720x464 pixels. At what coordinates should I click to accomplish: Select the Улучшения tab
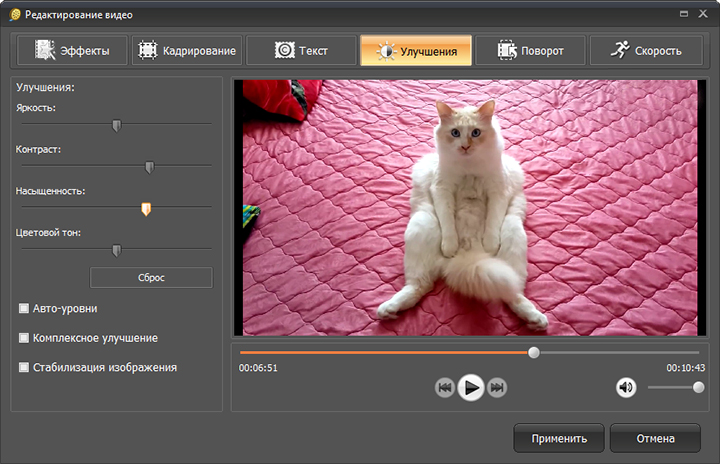point(415,50)
